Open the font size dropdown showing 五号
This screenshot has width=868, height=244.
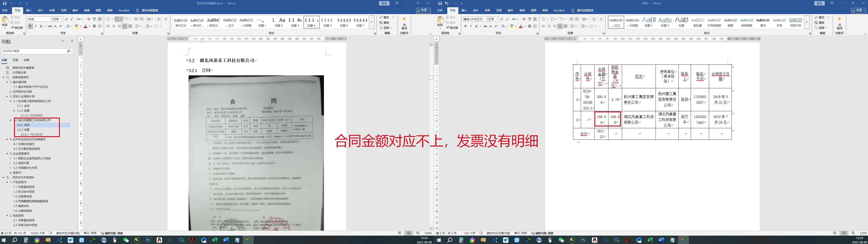point(497,19)
